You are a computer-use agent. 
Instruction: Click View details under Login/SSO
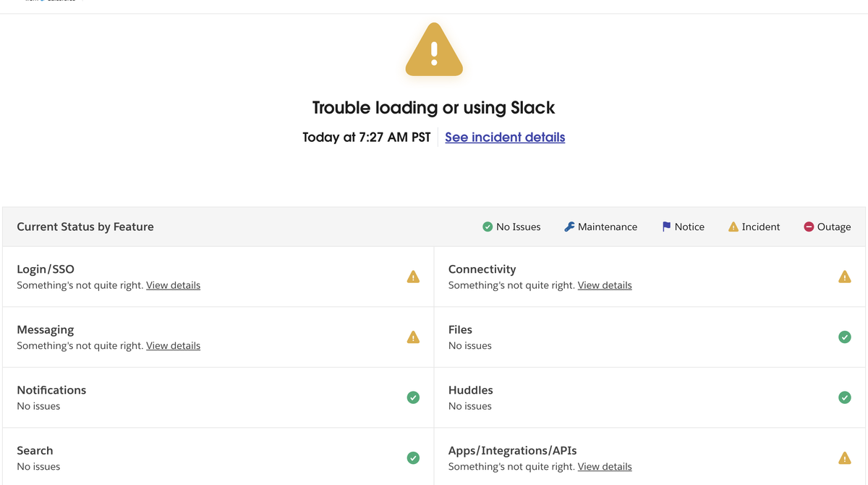(173, 284)
